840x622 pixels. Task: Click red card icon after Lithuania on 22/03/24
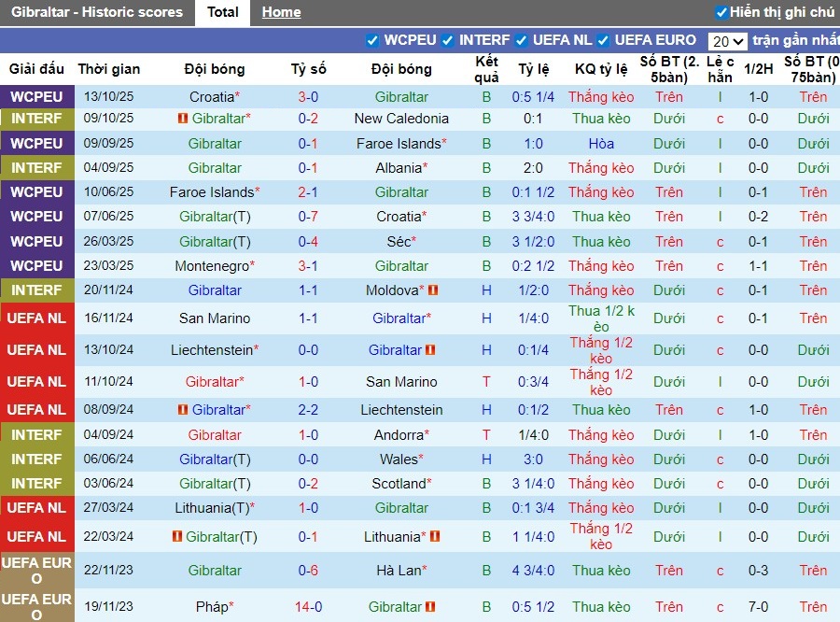coord(434,537)
